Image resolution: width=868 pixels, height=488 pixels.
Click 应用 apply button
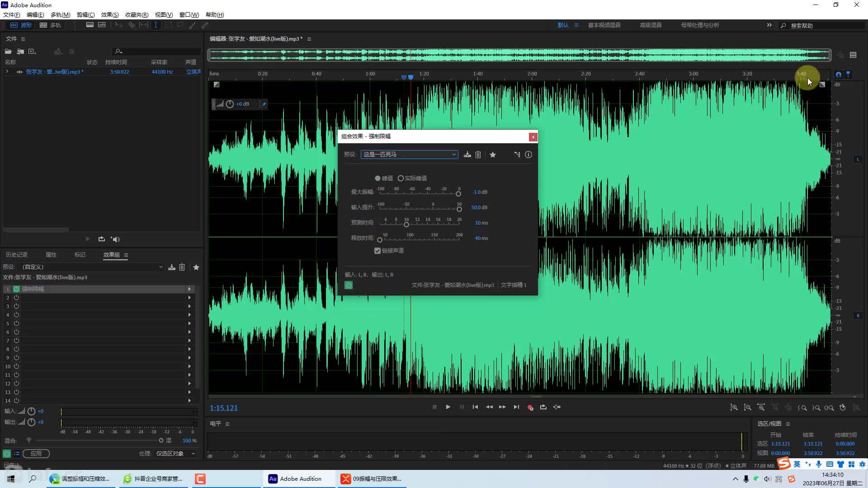coord(36,454)
